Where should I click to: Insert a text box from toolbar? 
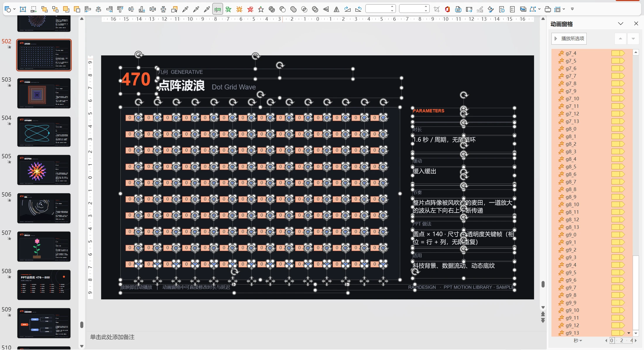23,9
